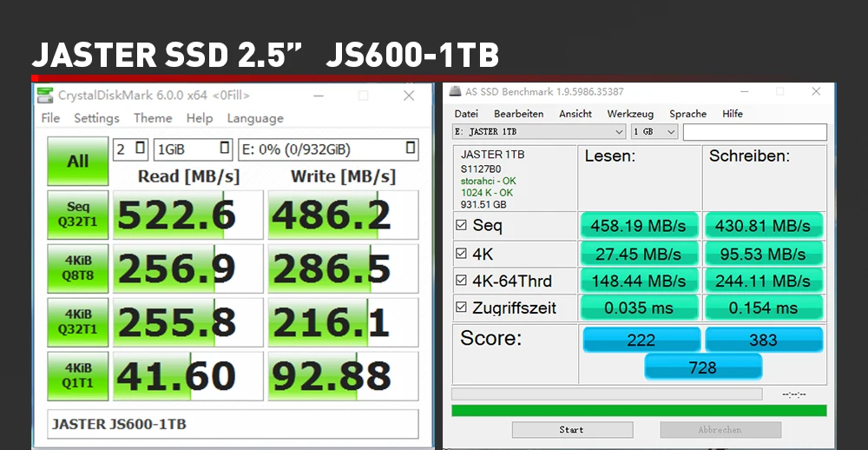Run the 4KiB Q32T1 test
The height and width of the screenshot is (450, 868).
pyautogui.click(x=78, y=322)
